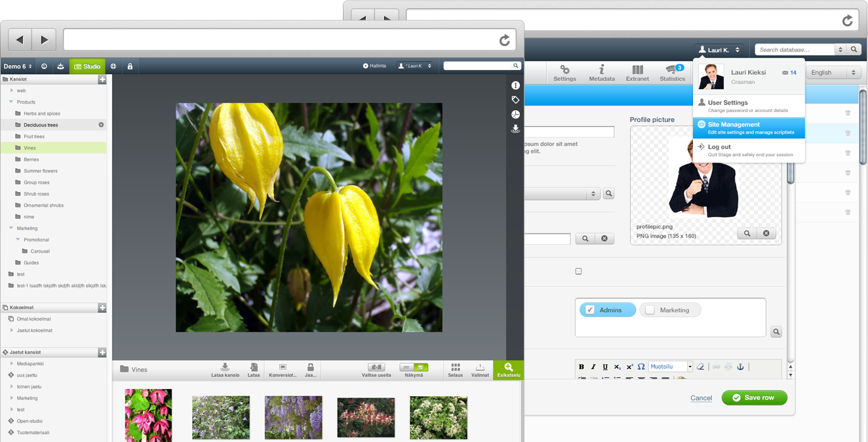The width and height of the screenshot is (868, 442).
Task: Click the 14 messages indicator
Action: click(789, 73)
